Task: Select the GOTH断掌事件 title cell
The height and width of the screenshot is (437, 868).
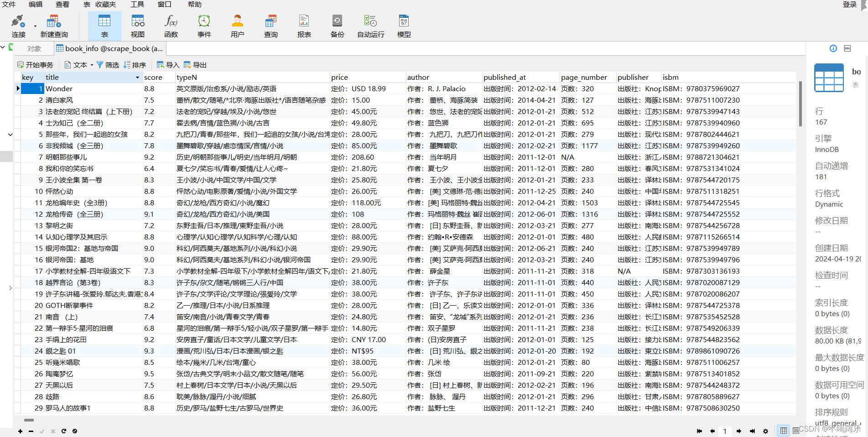Action: [94, 306]
